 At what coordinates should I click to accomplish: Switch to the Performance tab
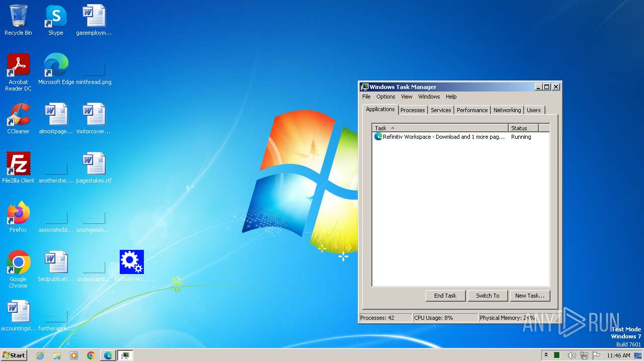click(x=472, y=110)
